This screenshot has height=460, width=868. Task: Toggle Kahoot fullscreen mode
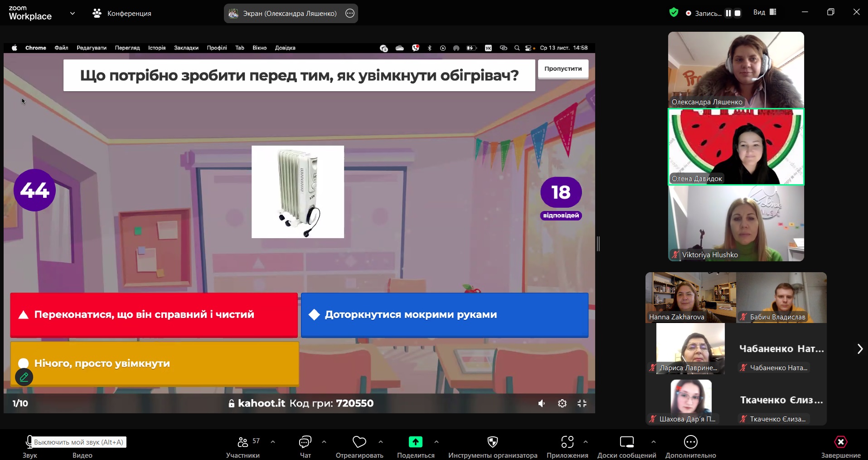[x=582, y=403]
